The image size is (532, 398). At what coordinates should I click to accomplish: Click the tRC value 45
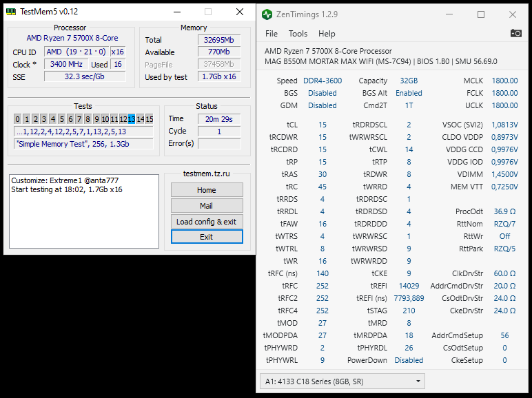click(323, 187)
